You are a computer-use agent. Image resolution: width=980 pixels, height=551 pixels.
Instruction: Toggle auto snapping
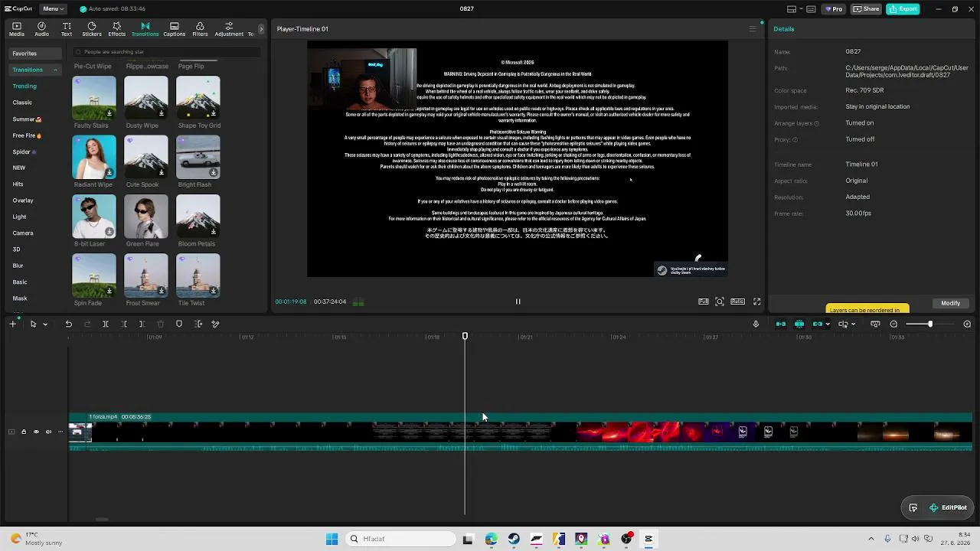[x=799, y=324]
